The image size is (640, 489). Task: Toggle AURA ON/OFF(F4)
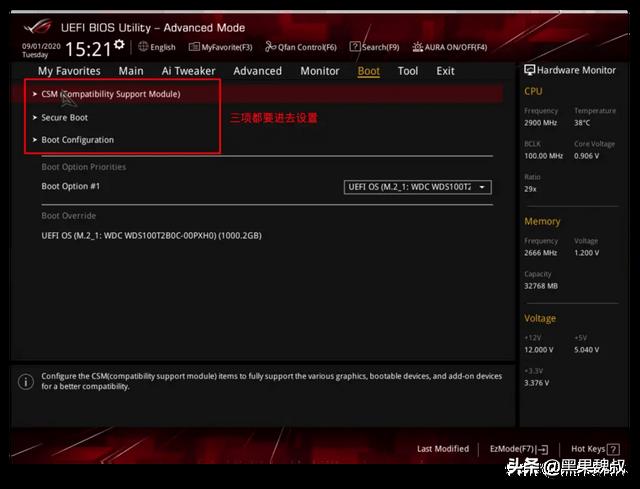tap(450, 47)
